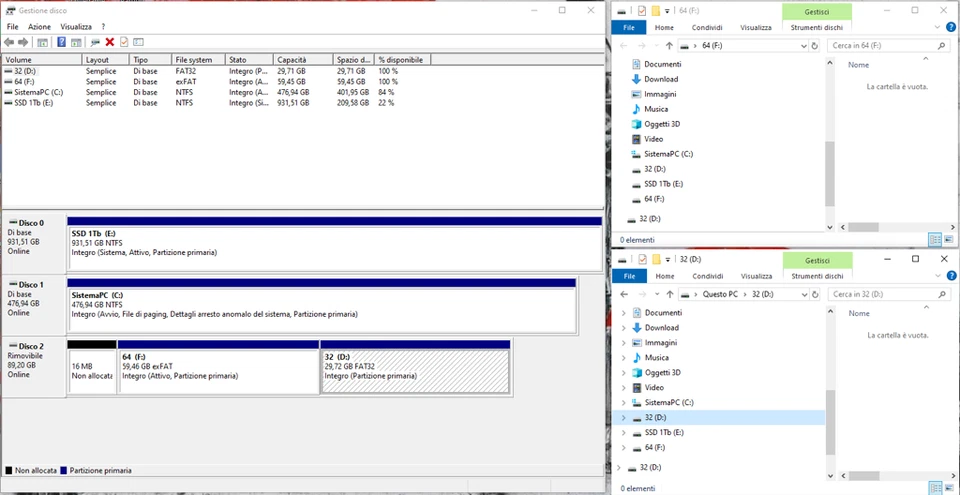Click the red X delete icon in Gestione disco toolbar
The height and width of the screenshot is (495, 960).
(109, 42)
